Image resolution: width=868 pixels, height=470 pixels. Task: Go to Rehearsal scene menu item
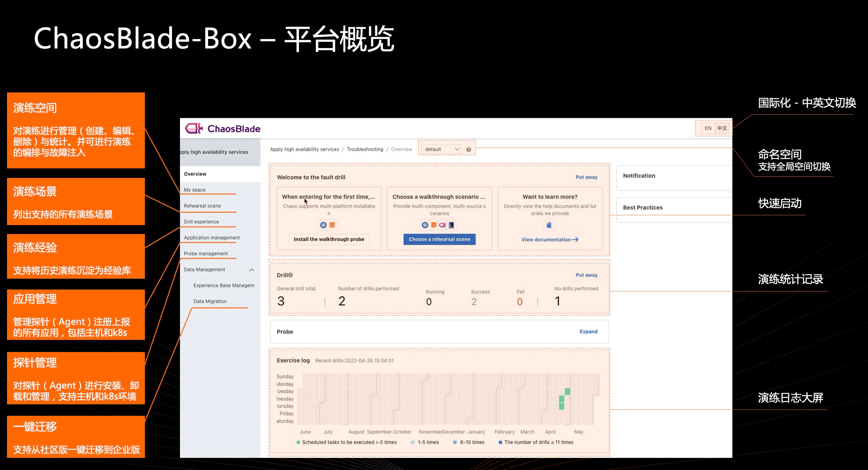pos(202,206)
